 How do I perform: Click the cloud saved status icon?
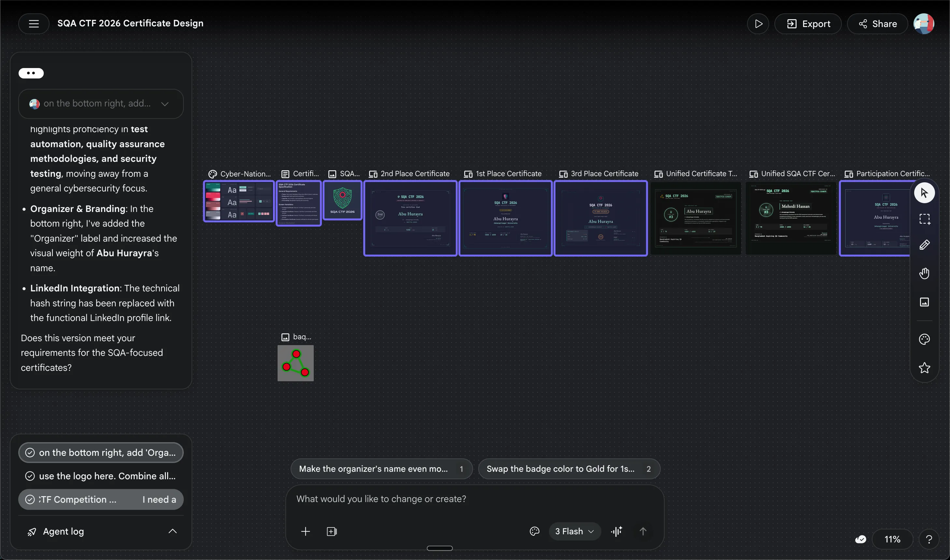(860, 539)
